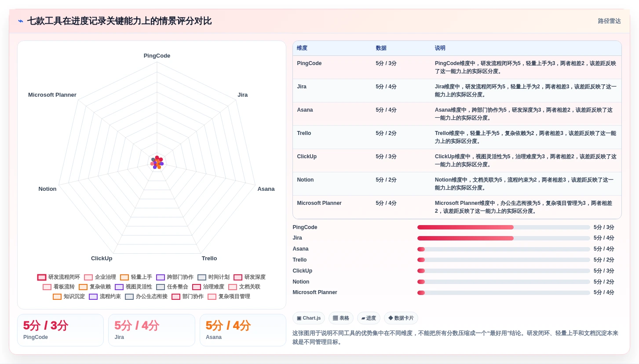Click the Trello progress bar
This screenshot has height=364, width=639.
coord(504,260)
